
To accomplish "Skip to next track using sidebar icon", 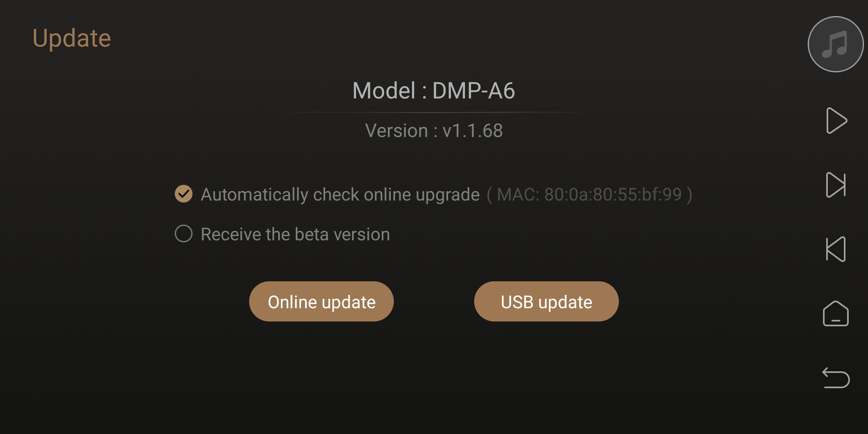I will 836,185.
